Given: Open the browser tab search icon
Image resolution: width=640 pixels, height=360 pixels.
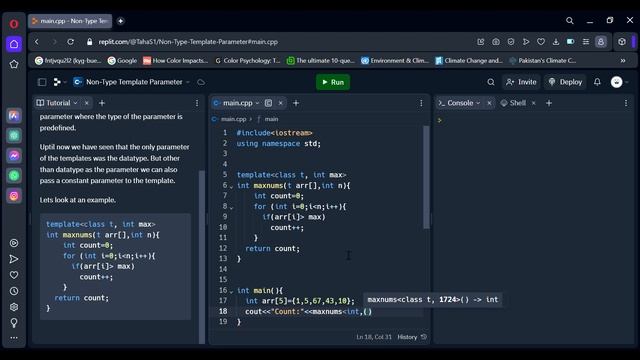Looking at the screenshot, I should pos(570,20).
